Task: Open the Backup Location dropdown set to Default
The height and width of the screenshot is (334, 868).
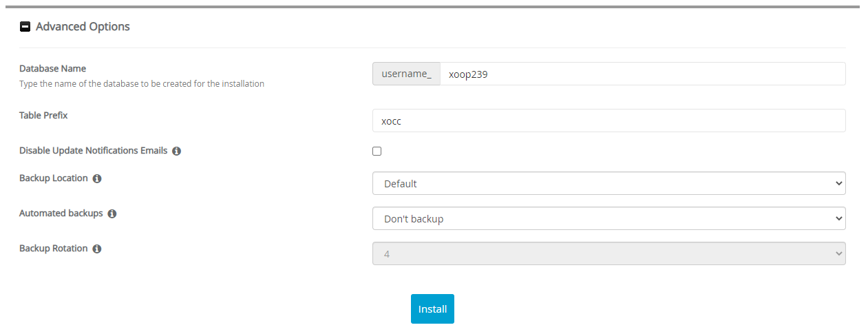Action: click(x=608, y=184)
